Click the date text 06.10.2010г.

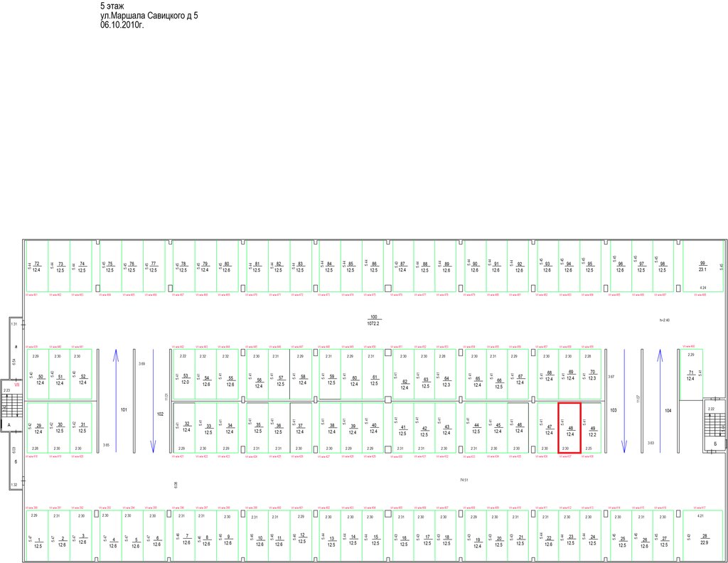122,25
